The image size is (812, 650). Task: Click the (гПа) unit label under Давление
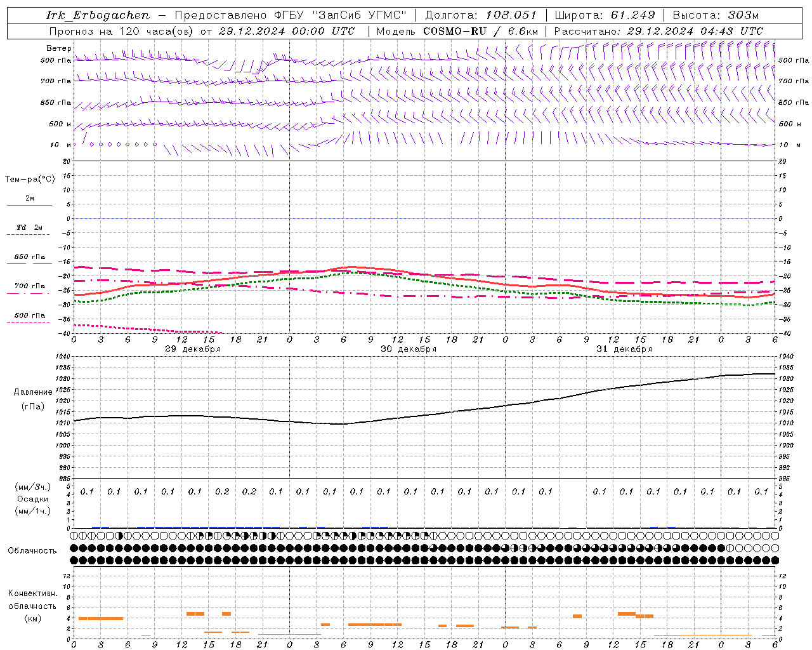pos(33,406)
